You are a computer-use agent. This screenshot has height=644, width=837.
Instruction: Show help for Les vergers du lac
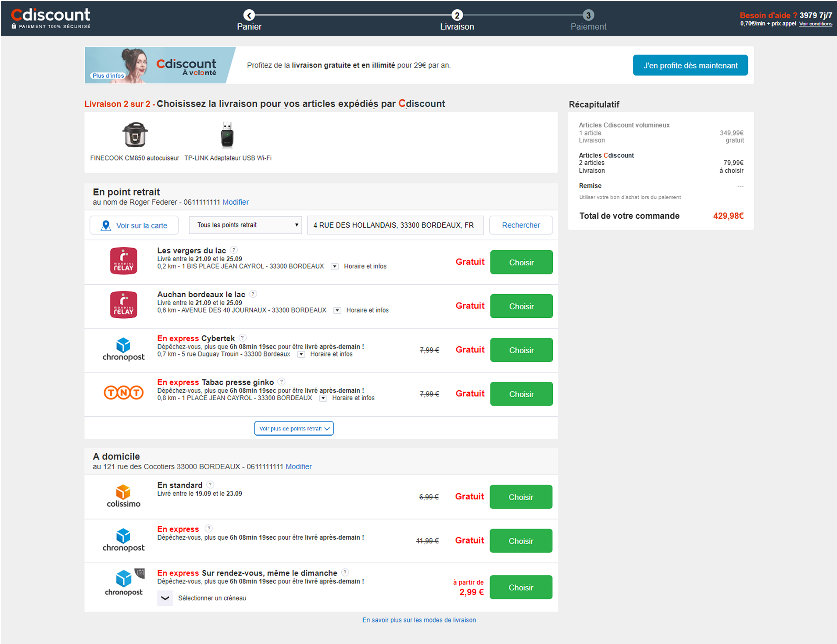tap(234, 250)
